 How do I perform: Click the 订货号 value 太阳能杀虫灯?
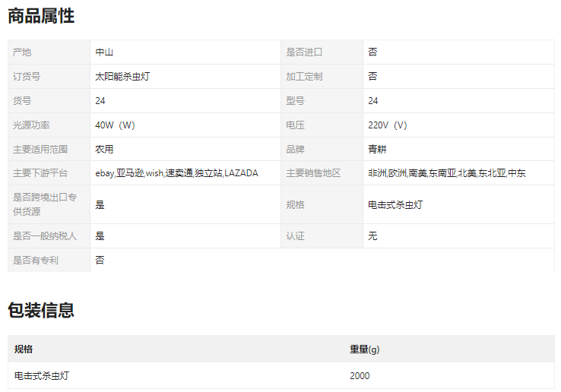(x=122, y=77)
